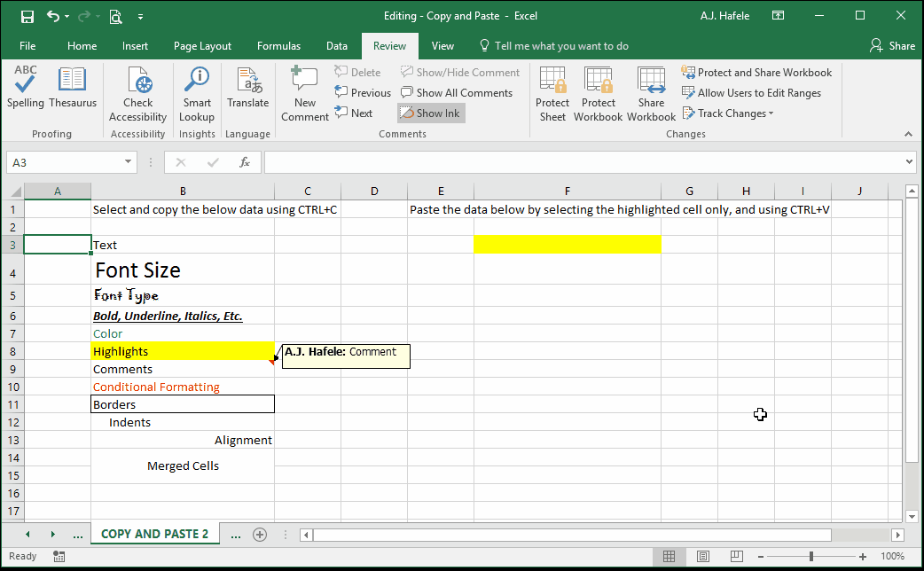This screenshot has width=924, height=571.
Task: Click the A.J. Hafele account name
Action: click(x=724, y=16)
